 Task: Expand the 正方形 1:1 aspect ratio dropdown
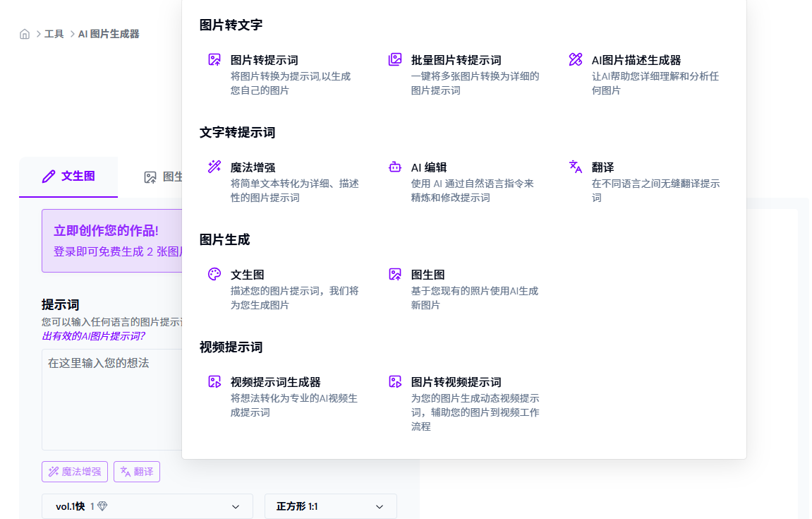pos(330,506)
